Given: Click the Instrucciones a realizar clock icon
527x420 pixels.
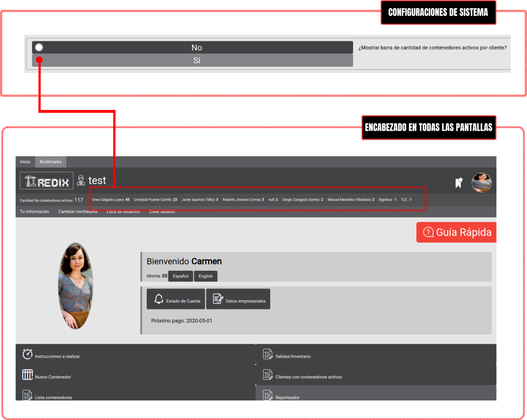Looking at the screenshot, I should click(28, 354).
